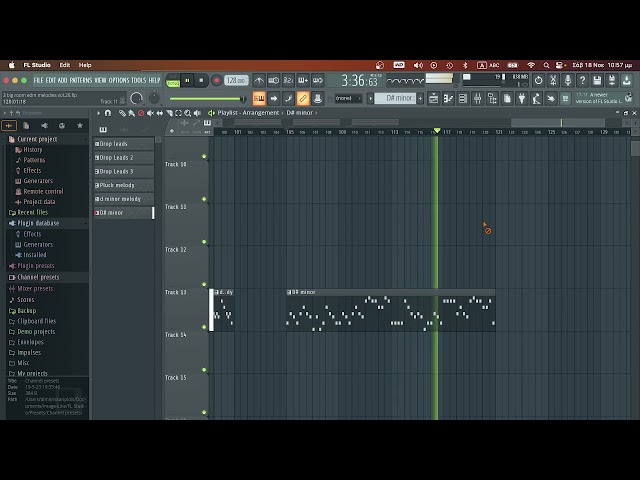The width and height of the screenshot is (640, 480).
Task: Select the Draw pencil tool in playlist toolbar
Action: [x=122, y=113]
